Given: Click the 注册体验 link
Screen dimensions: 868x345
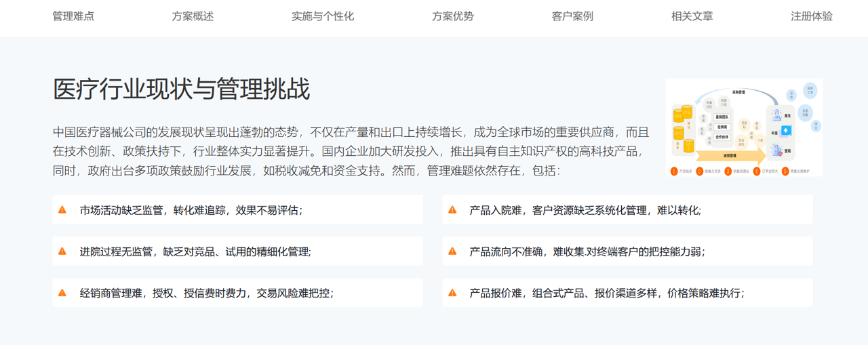Looking at the screenshot, I should pyautogui.click(x=811, y=16).
